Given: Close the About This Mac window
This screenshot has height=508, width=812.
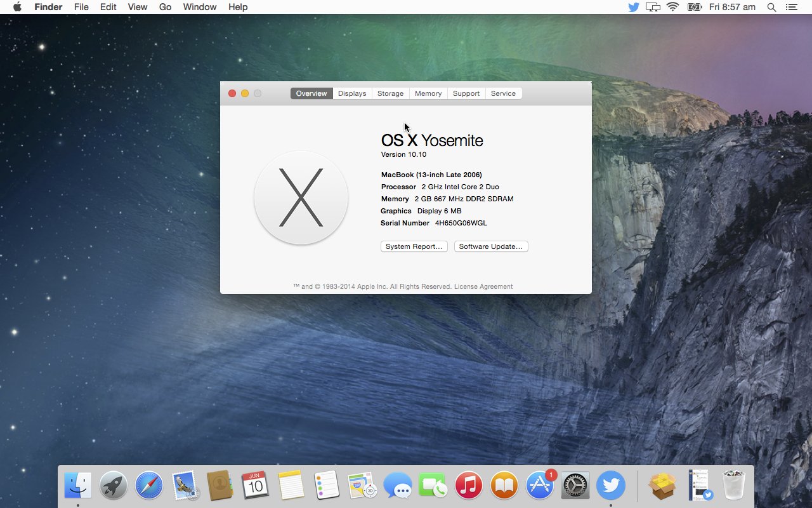Looking at the screenshot, I should [232, 93].
